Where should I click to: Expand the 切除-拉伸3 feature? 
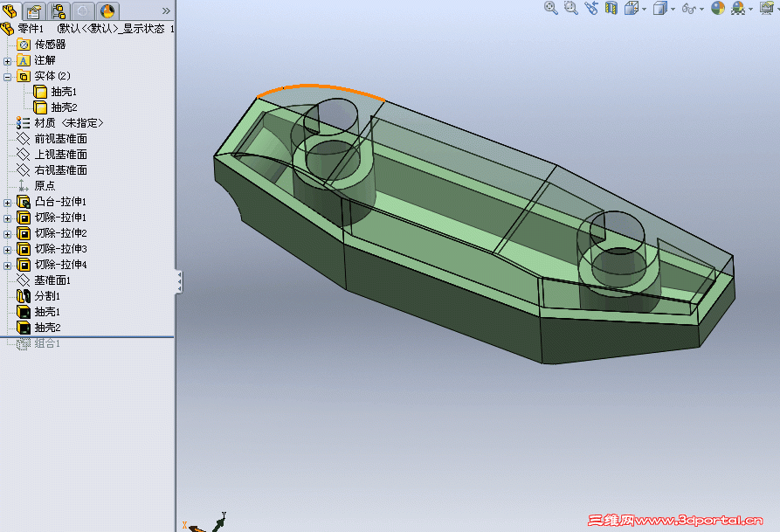pos(8,250)
